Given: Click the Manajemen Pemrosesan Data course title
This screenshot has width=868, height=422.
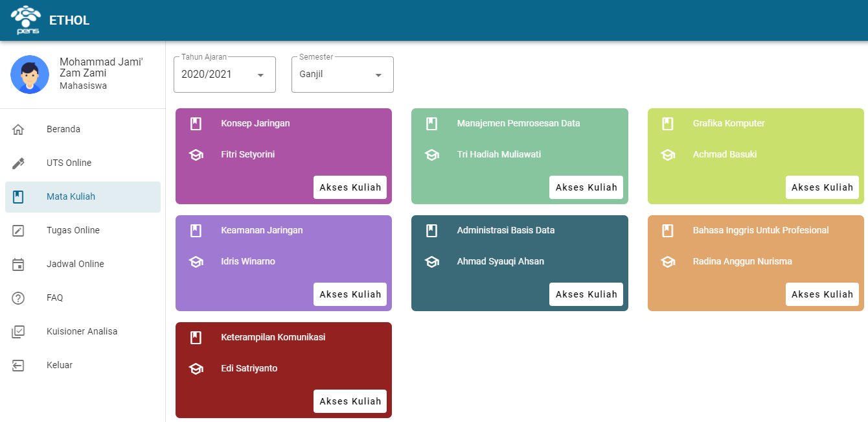Looking at the screenshot, I should (x=518, y=123).
